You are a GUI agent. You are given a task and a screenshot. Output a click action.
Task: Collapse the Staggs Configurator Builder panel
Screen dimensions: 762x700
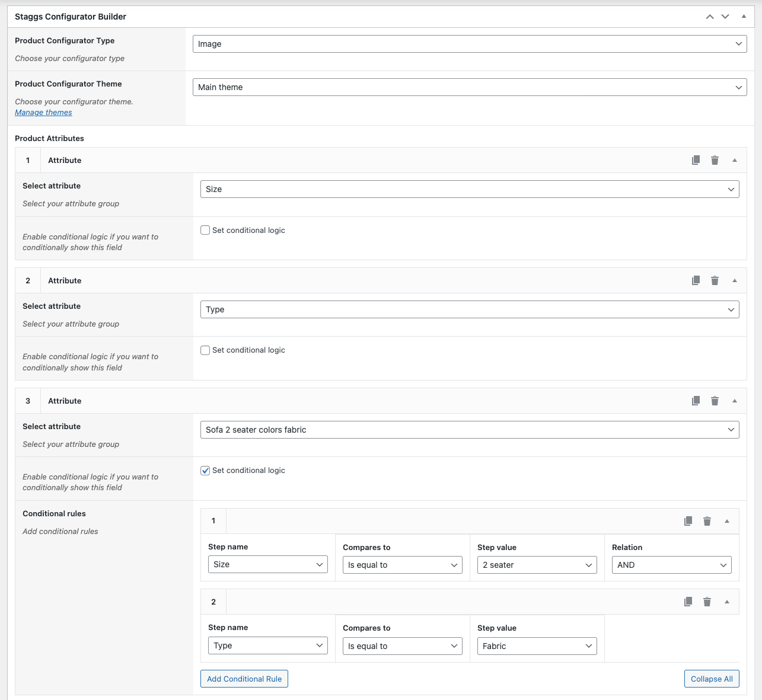744,16
